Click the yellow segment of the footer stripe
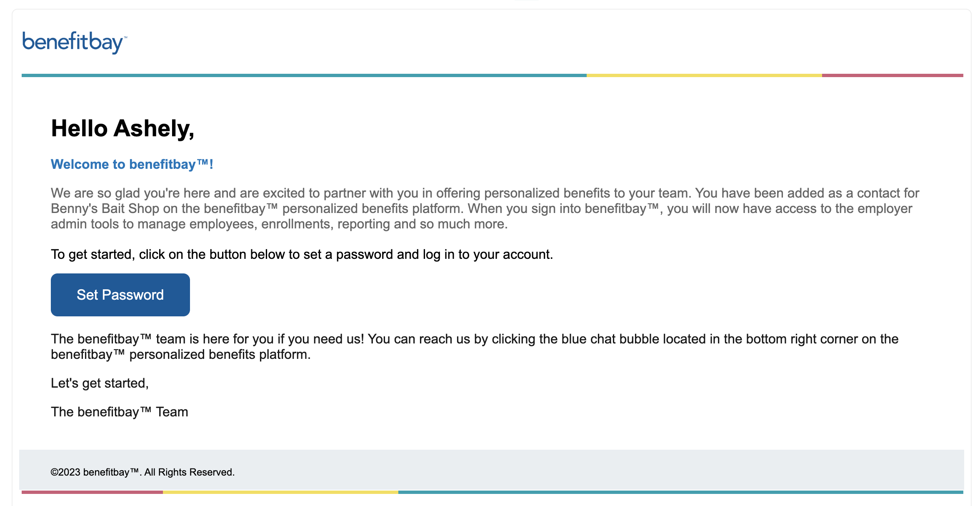 click(280, 492)
